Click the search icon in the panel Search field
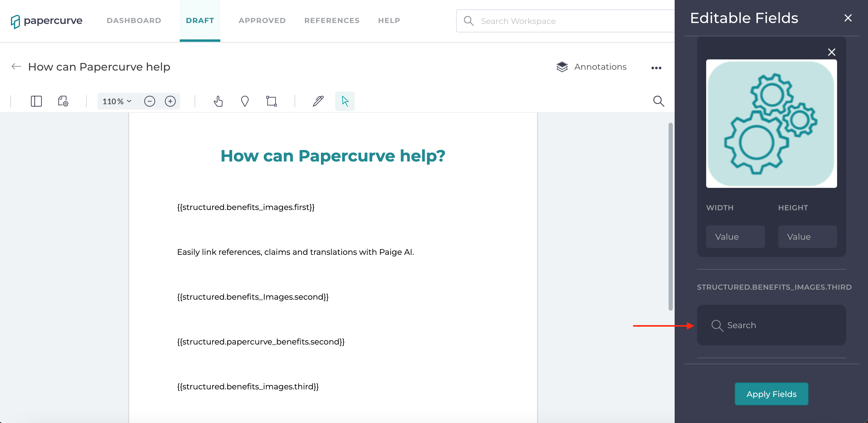 click(x=717, y=326)
